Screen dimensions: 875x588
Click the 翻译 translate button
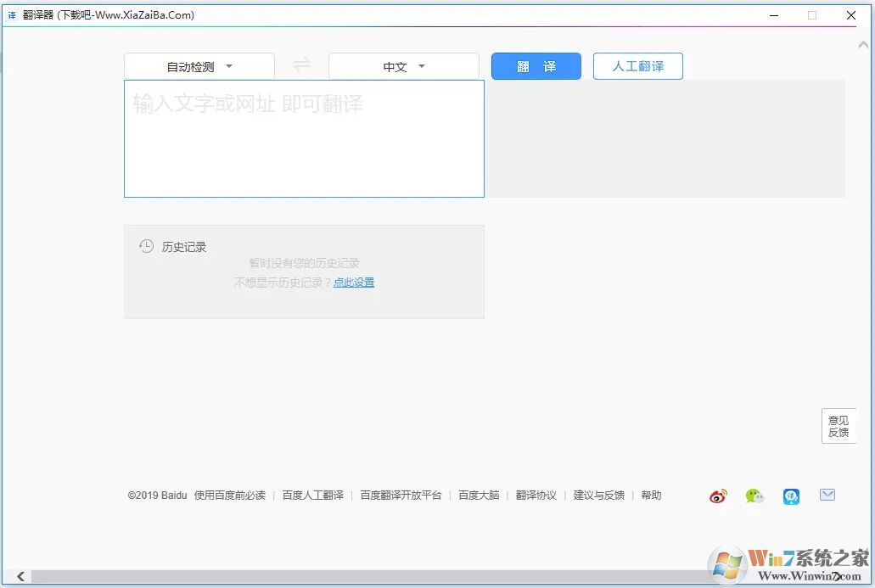click(536, 65)
